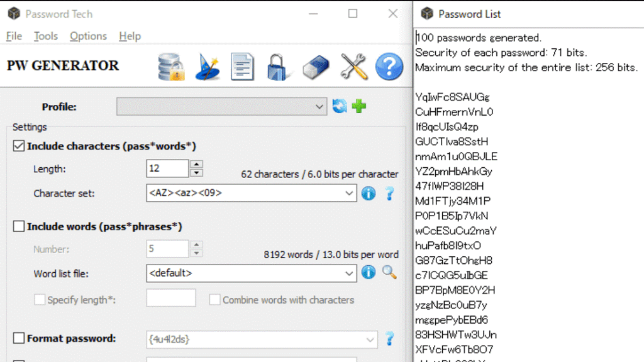Open the File menu

click(x=14, y=36)
